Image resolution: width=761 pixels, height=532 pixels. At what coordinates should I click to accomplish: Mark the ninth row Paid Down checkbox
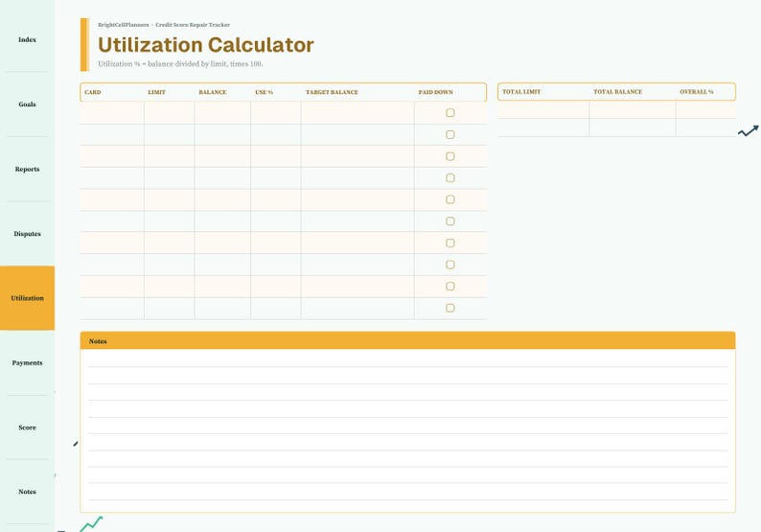pos(450,287)
